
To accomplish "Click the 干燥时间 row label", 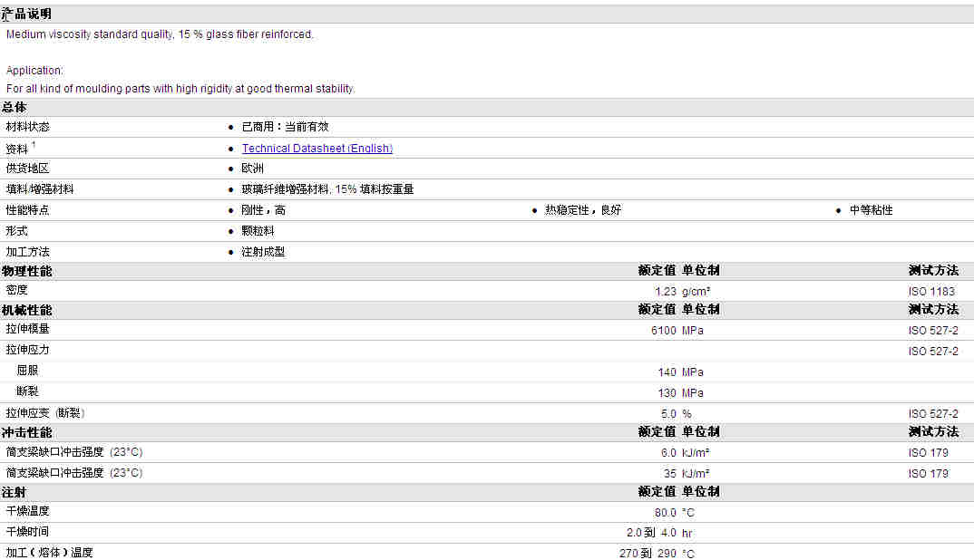I will [27, 532].
